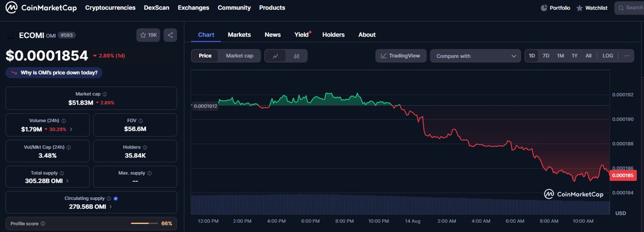Open TradingView chart button
The width and height of the screenshot is (644, 232).
[401, 56]
